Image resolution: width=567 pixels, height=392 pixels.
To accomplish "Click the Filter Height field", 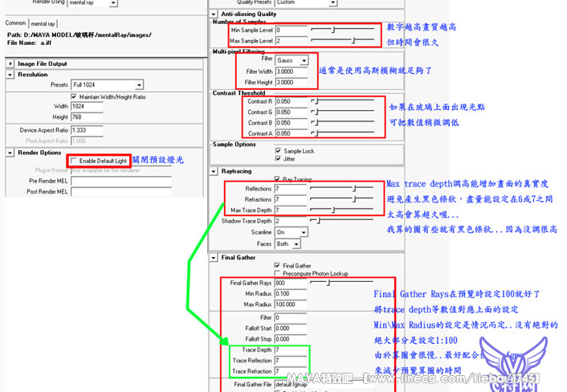I will coord(292,83).
